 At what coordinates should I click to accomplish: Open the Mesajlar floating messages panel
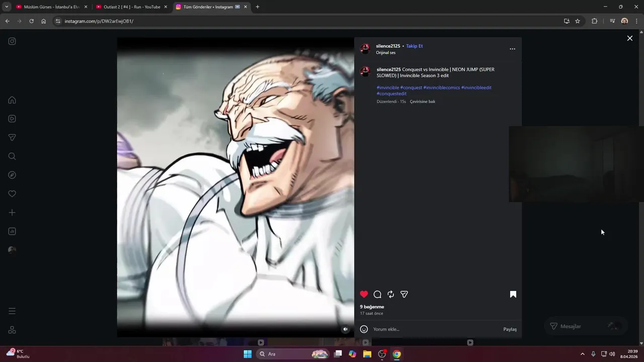pyautogui.click(x=586, y=326)
